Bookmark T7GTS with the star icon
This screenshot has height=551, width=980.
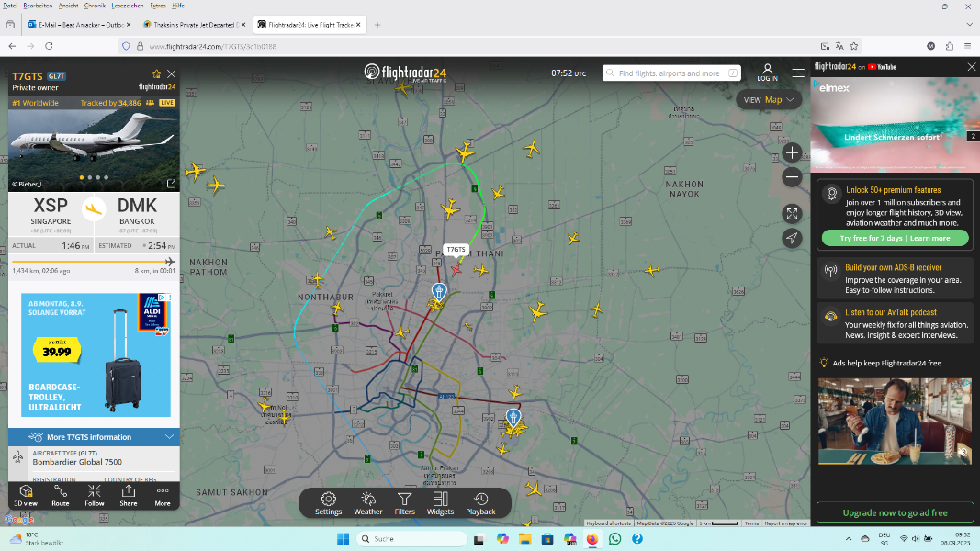(x=156, y=74)
